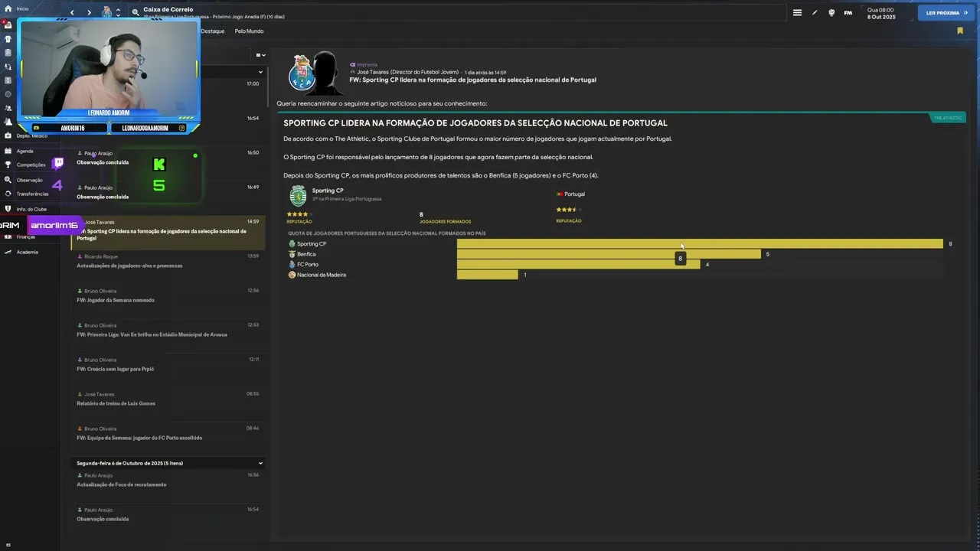Click the FC Porto club badge in top bar
The width and height of the screenshot is (980, 551).
coord(107,12)
